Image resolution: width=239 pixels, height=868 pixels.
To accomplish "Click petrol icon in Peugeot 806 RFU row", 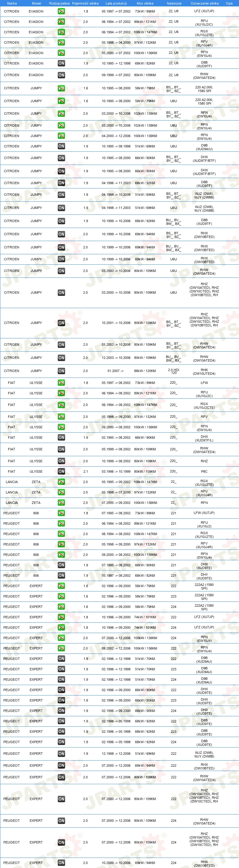I will coord(61,523).
